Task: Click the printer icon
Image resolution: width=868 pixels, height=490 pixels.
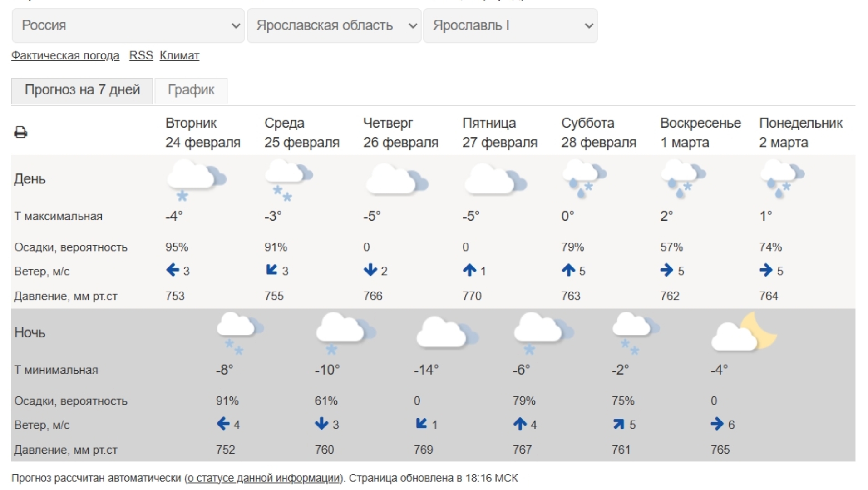Action: point(20,132)
